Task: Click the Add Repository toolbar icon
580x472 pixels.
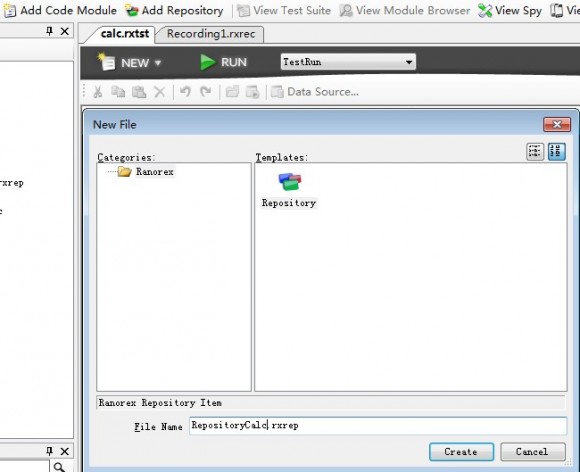Action: coord(132,11)
